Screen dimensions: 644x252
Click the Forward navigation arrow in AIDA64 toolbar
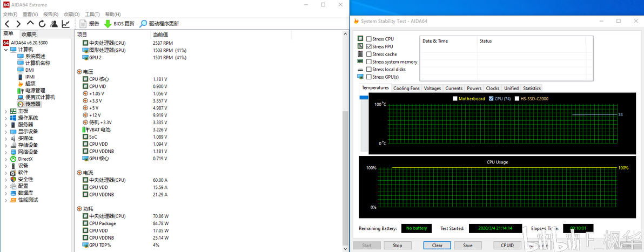click(x=18, y=24)
